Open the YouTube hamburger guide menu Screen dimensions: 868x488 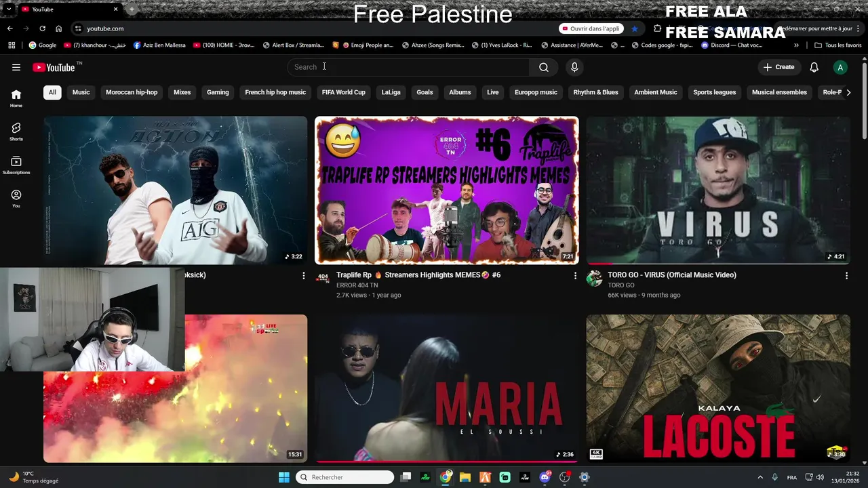point(16,67)
